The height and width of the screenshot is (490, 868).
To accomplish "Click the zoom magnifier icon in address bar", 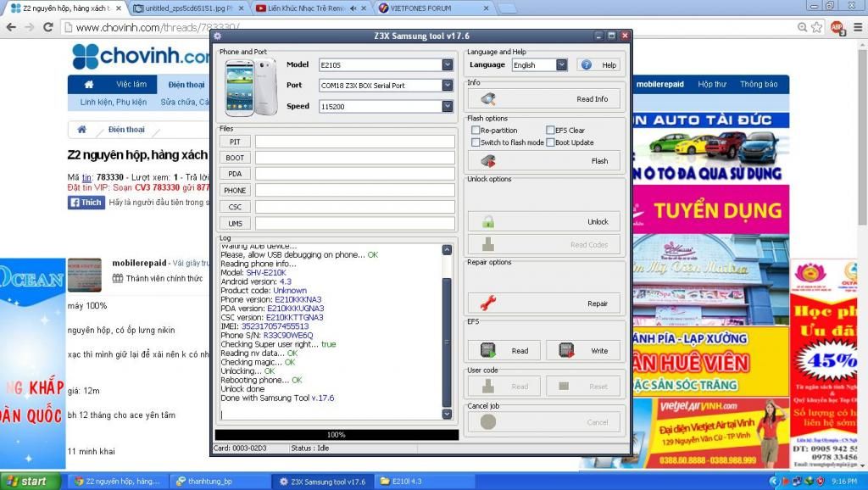I will tap(802, 27).
